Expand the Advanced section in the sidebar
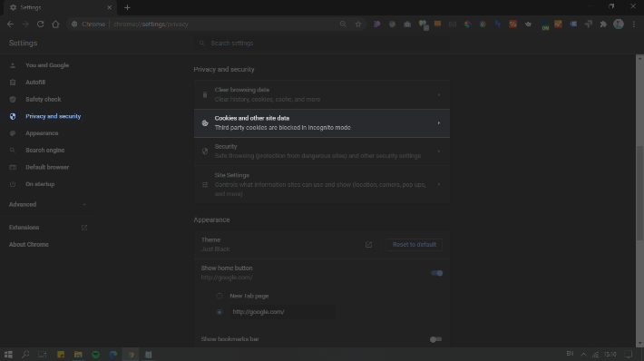 [48, 204]
